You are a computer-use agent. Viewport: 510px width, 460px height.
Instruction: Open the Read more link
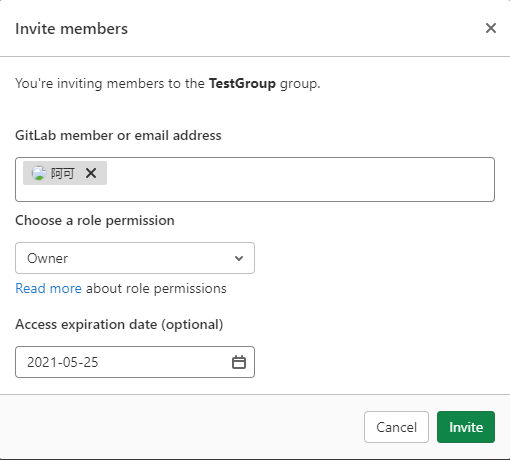point(48,288)
